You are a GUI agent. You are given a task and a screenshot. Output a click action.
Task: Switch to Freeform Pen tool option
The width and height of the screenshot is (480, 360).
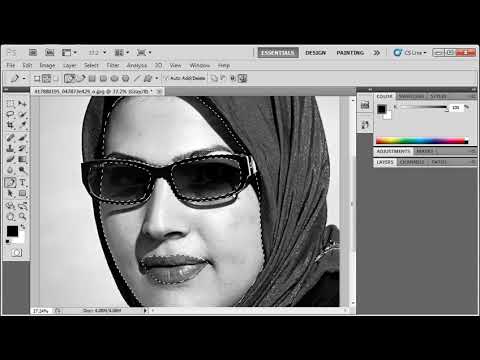pos(81,78)
